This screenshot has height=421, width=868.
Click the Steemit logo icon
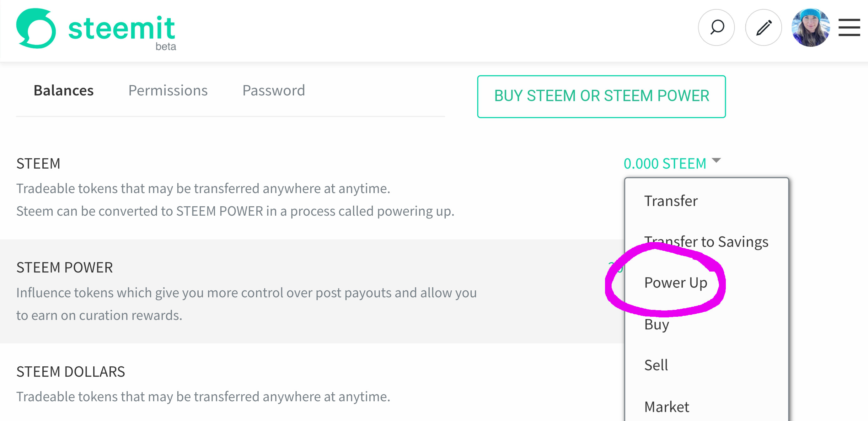(x=36, y=28)
